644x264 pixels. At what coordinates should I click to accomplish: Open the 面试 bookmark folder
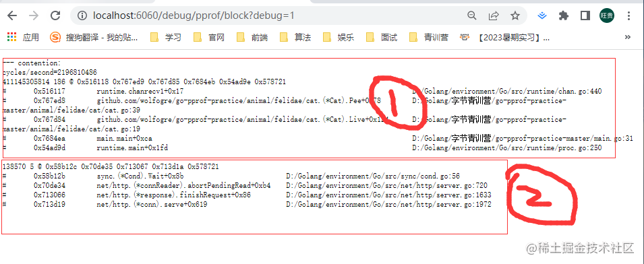tap(382, 38)
